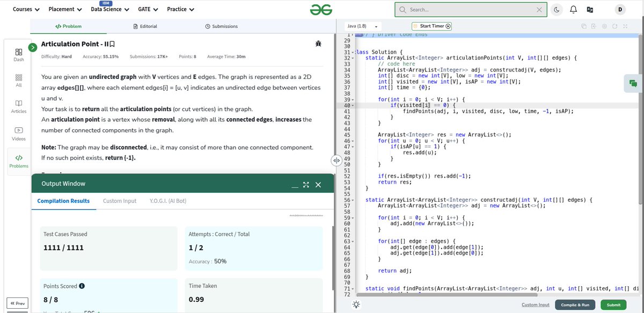The image size is (644, 313).
Task: Fold the edge loop at line 63
Action: pyautogui.click(x=352, y=241)
